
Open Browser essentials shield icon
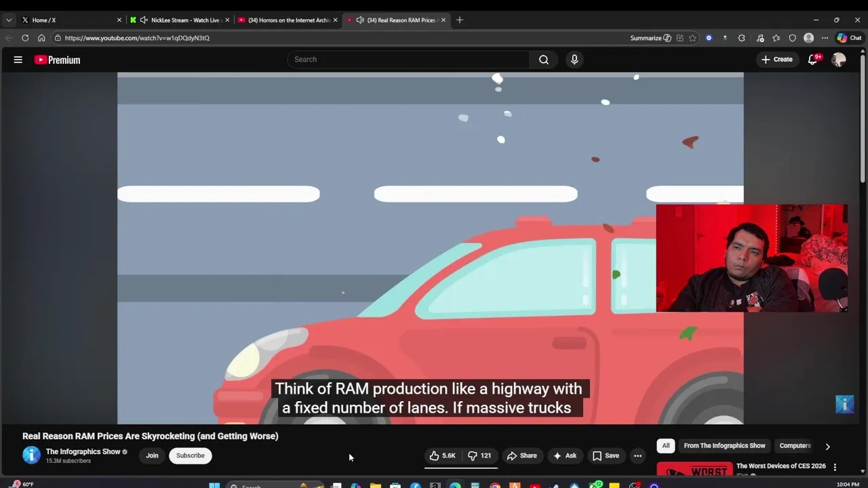coord(792,38)
